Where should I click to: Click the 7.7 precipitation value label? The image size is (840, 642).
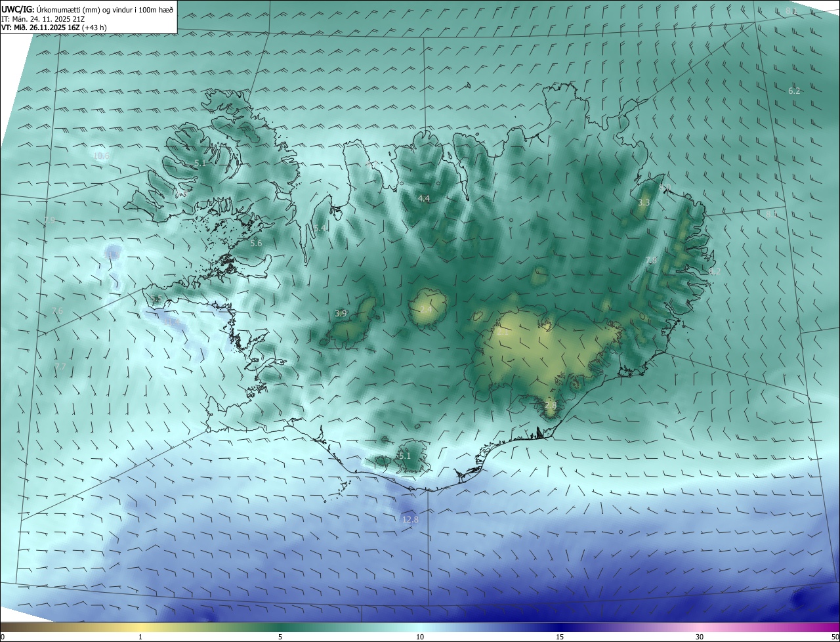tap(60, 366)
